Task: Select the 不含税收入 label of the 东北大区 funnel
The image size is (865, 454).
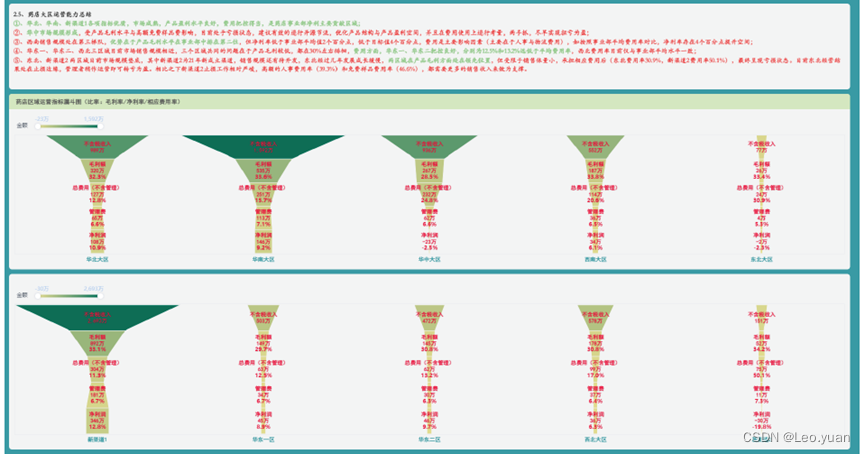Action: point(761,143)
